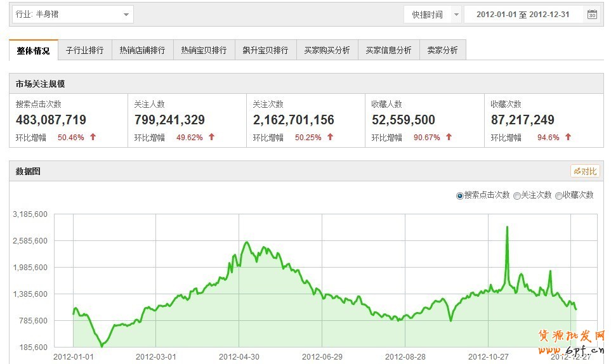Select the 收藏次数 radio button

pyautogui.click(x=559, y=196)
